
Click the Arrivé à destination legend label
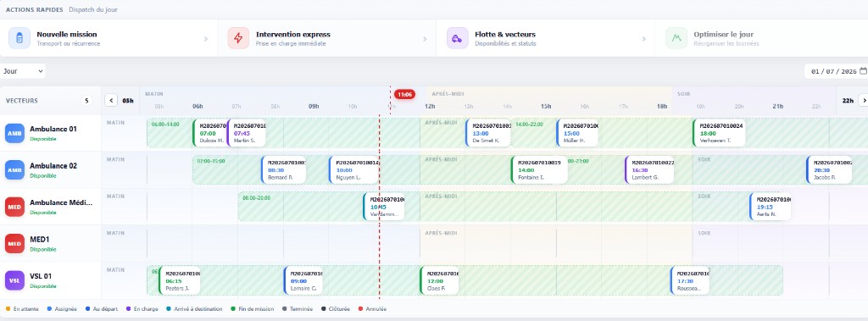(198, 309)
